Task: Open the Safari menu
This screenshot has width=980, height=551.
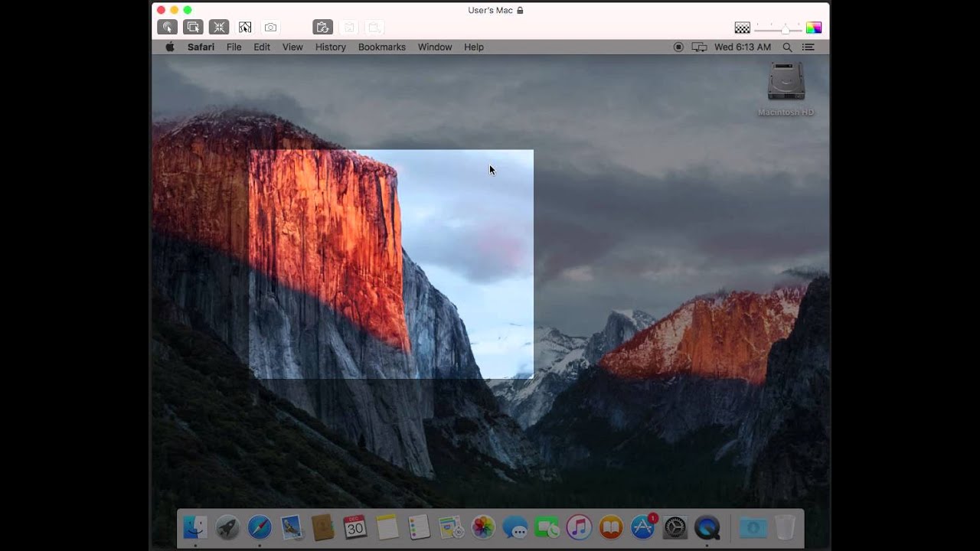Action: [201, 47]
